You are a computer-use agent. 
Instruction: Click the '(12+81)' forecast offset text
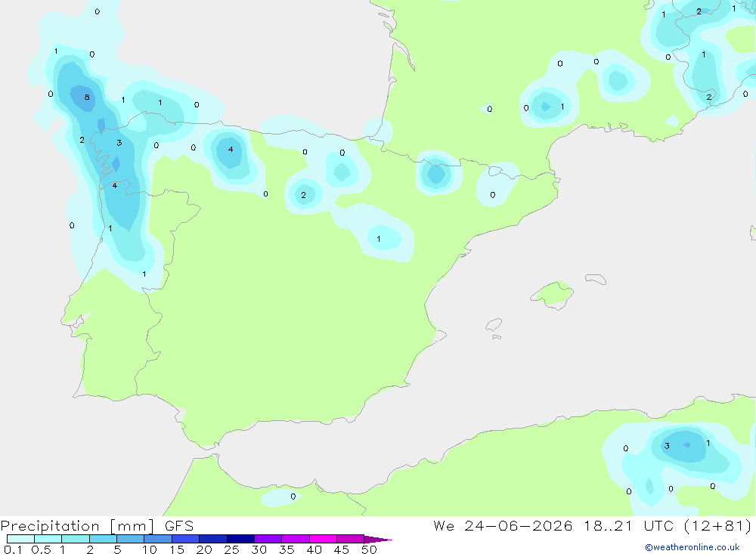tap(718, 526)
